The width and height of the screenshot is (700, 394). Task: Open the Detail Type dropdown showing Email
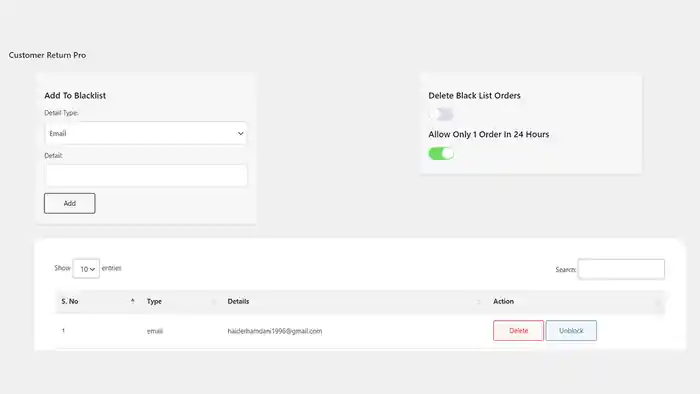(146, 133)
